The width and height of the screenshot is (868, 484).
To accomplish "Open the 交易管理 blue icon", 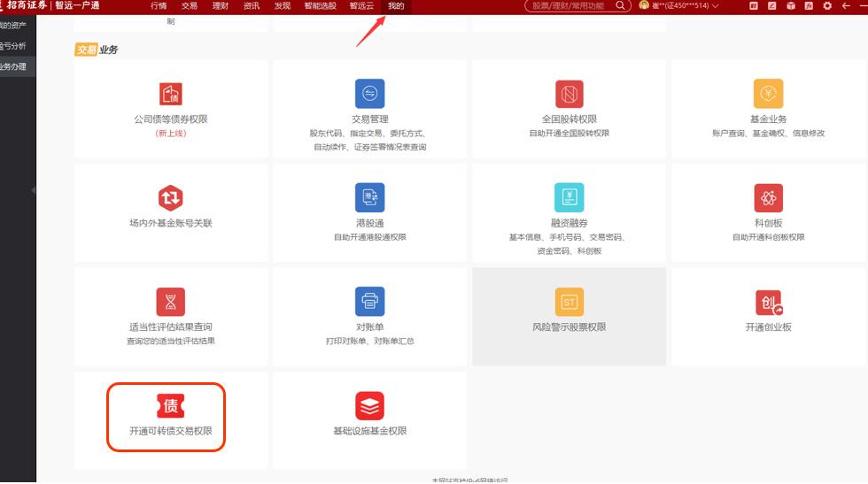I will click(370, 94).
